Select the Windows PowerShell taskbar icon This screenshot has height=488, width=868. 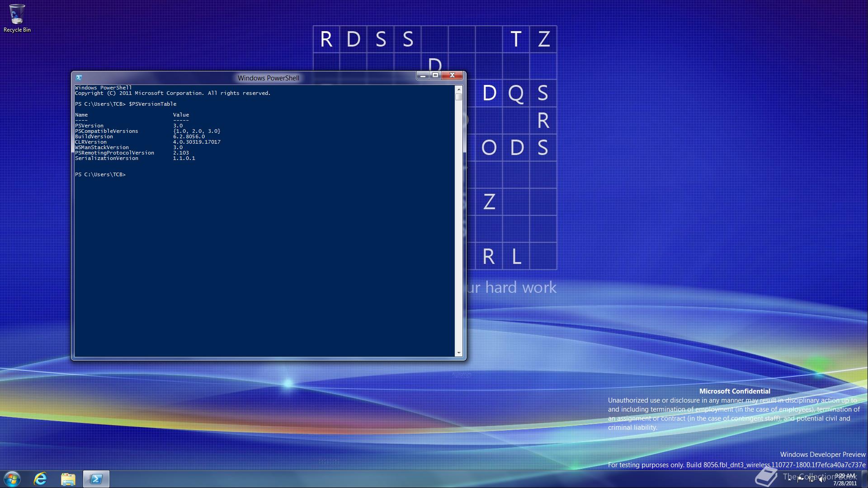(96, 479)
